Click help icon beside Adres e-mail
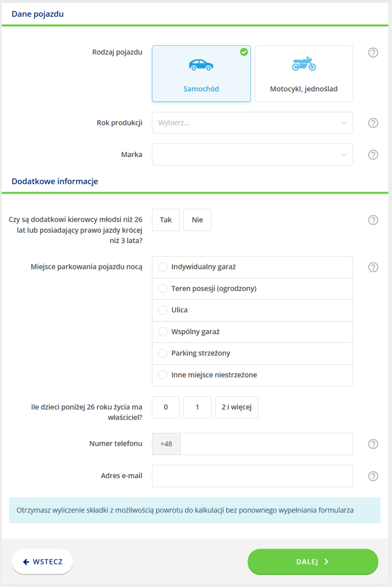The image size is (392, 587). click(373, 476)
